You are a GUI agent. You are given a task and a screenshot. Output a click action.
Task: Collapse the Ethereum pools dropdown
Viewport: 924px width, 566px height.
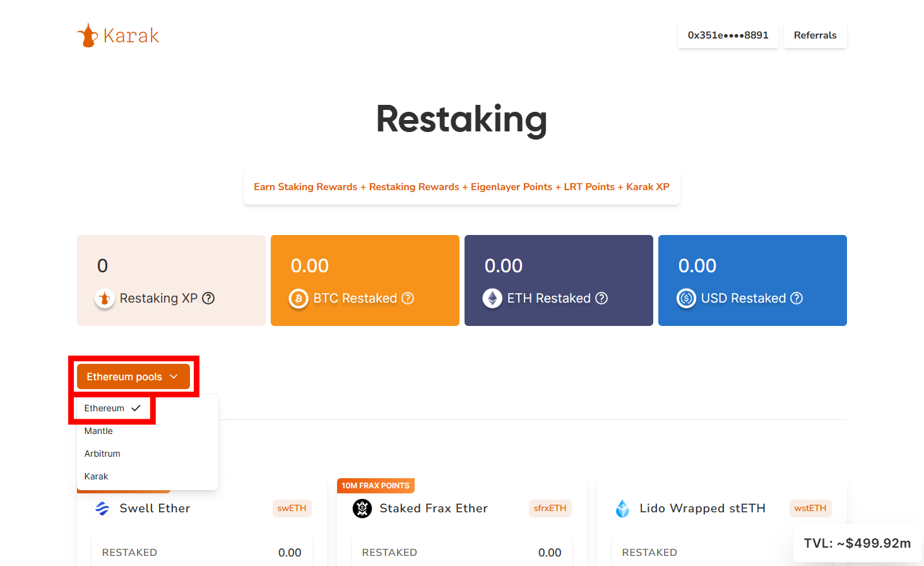tap(133, 376)
